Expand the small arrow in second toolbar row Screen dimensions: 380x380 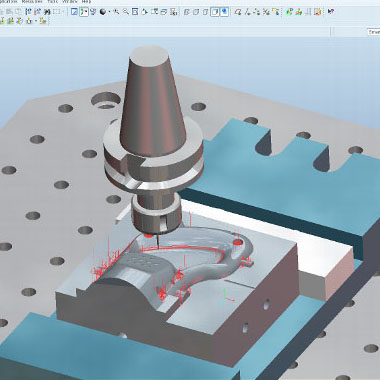coord(36,22)
